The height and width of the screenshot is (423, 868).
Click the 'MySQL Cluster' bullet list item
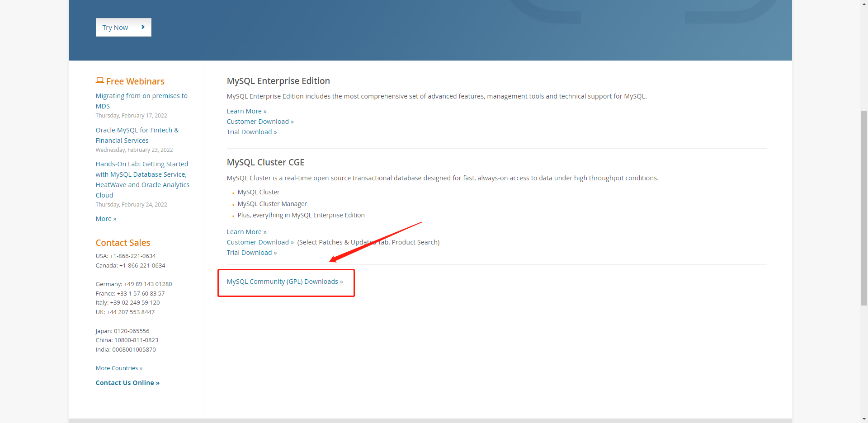pyautogui.click(x=259, y=192)
